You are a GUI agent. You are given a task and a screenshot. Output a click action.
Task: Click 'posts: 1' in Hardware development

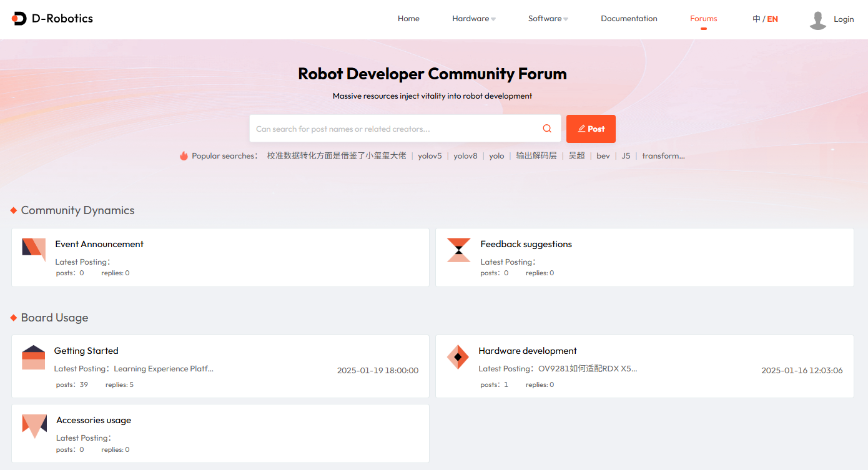(494, 384)
